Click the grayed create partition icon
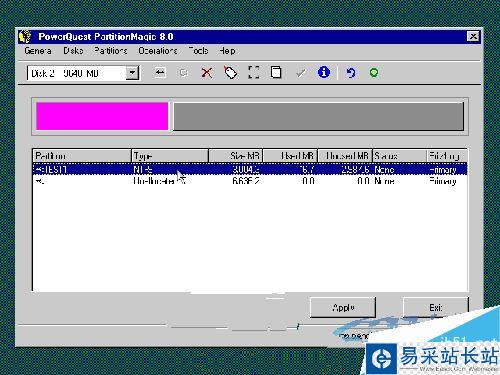500x375 pixels. [183, 72]
